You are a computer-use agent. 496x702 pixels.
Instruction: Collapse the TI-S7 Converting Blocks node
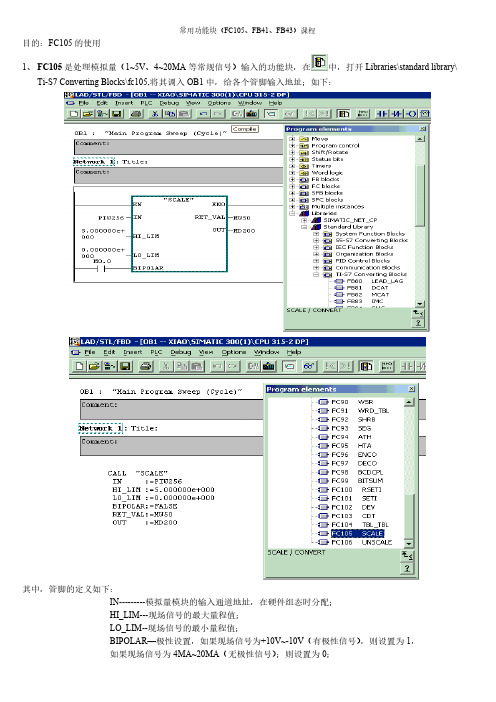click(x=316, y=274)
